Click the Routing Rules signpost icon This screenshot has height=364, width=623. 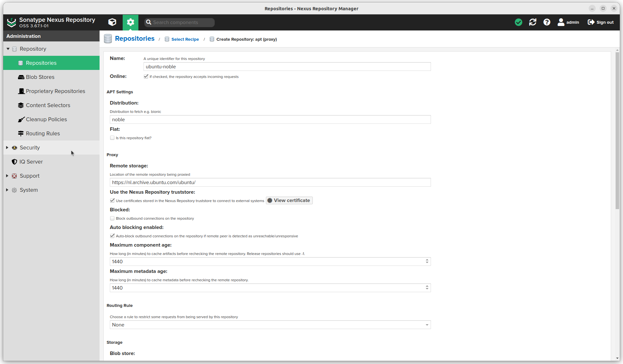point(21,133)
